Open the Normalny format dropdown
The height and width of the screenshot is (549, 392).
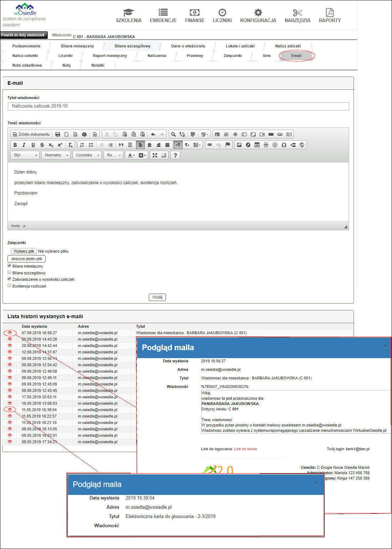coord(56,155)
